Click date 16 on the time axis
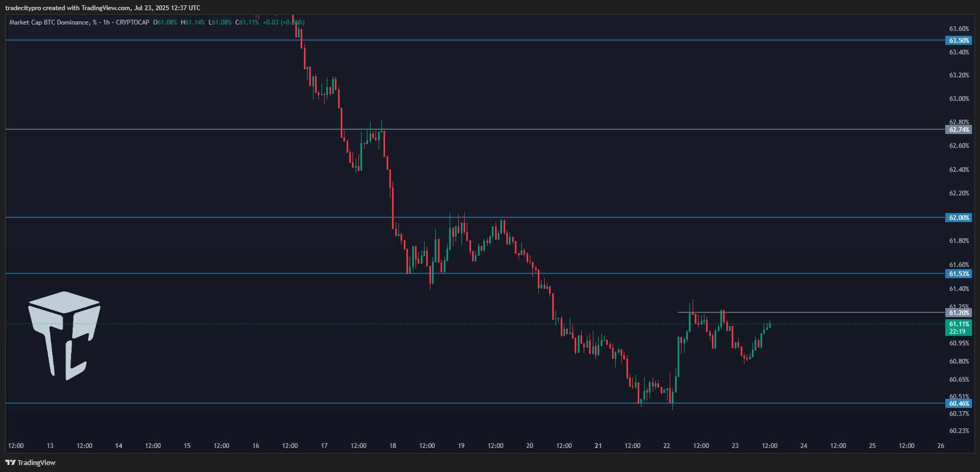The height and width of the screenshot is (472, 980). click(256, 446)
